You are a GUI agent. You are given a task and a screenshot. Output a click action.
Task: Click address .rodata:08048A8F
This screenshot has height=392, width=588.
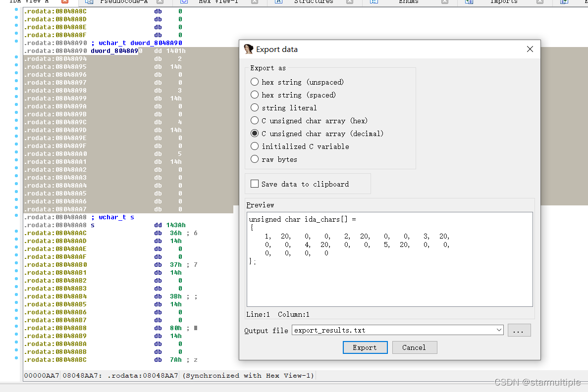pyautogui.click(x=55, y=35)
